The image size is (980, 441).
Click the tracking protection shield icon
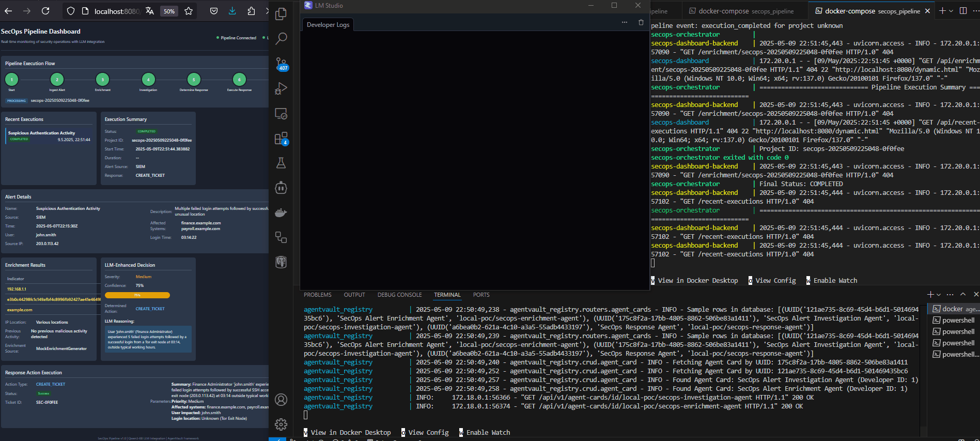[x=71, y=11]
